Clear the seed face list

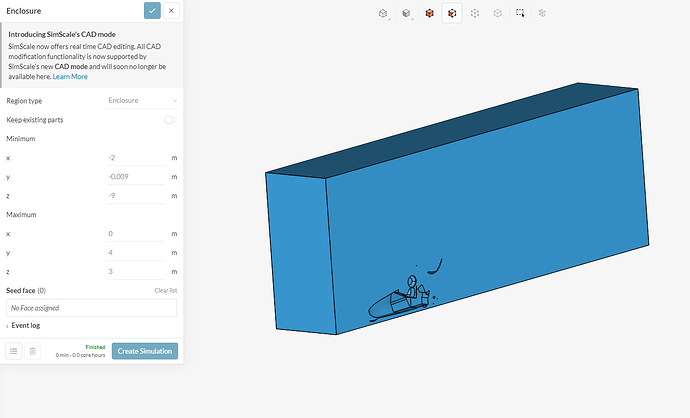pos(166,290)
